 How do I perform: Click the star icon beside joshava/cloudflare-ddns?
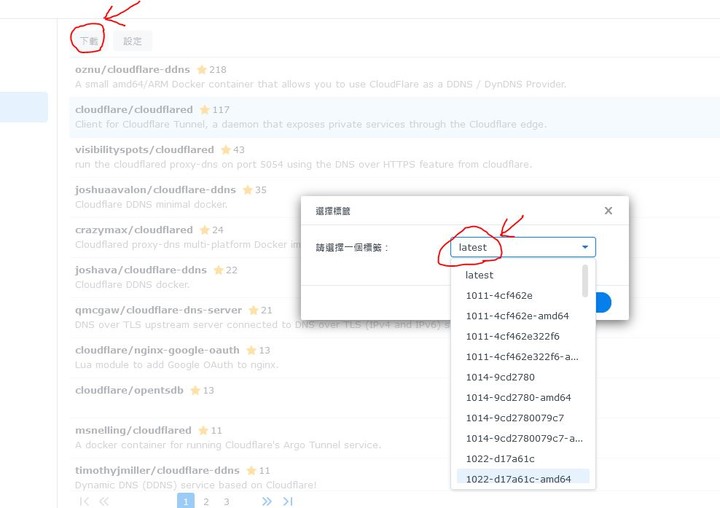click(x=219, y=270)
